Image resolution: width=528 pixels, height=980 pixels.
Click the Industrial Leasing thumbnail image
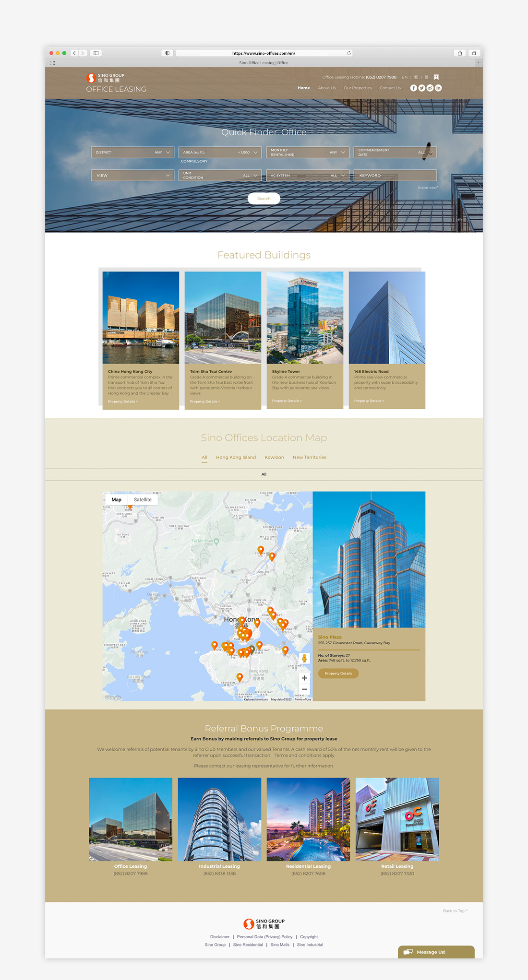coord(219,819)
